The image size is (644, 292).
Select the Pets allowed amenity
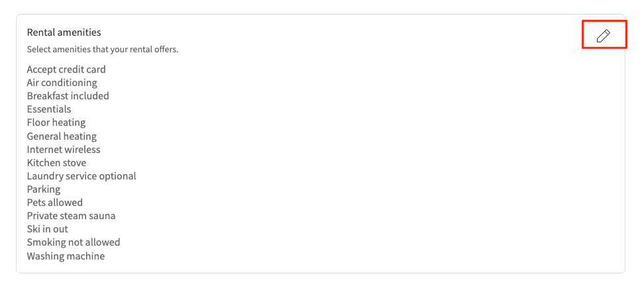[x=55, y=203]
